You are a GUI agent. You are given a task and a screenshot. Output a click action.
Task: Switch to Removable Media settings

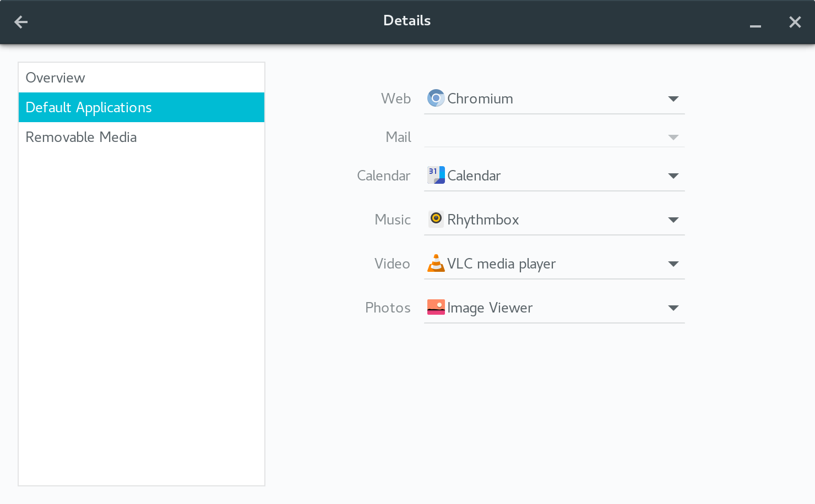81,137
